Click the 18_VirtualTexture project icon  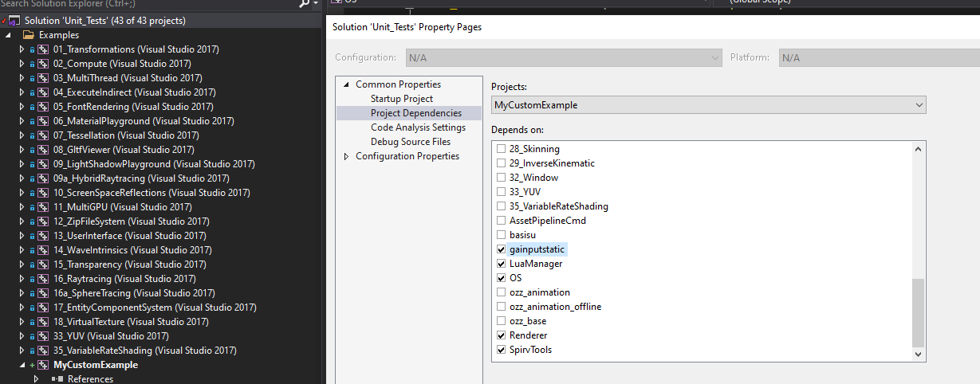coord(43,322)
